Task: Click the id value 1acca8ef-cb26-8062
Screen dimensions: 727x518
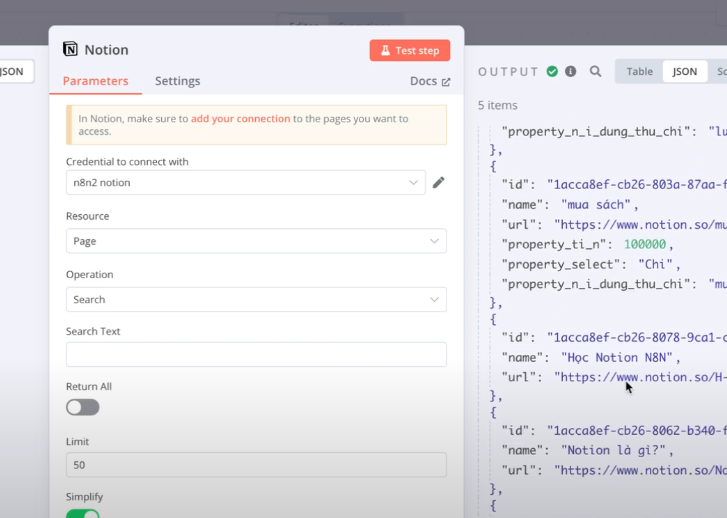Action: tap(637, 430)
